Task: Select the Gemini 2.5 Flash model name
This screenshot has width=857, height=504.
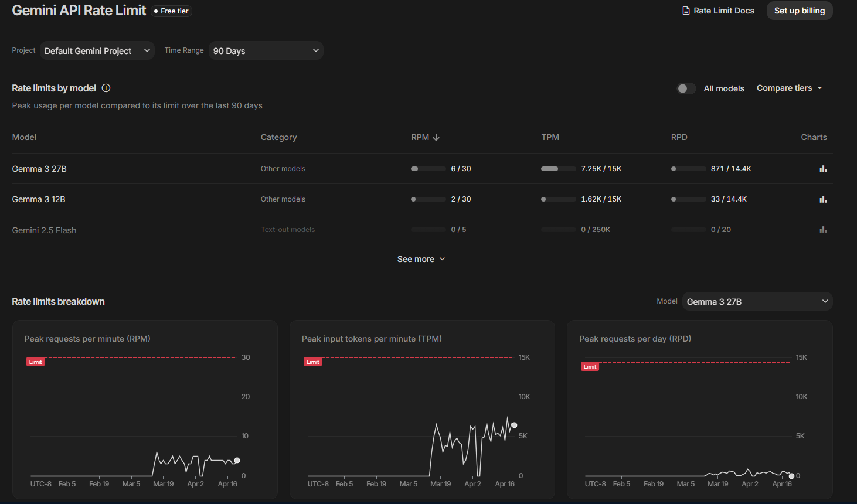Action: point(44,230)
